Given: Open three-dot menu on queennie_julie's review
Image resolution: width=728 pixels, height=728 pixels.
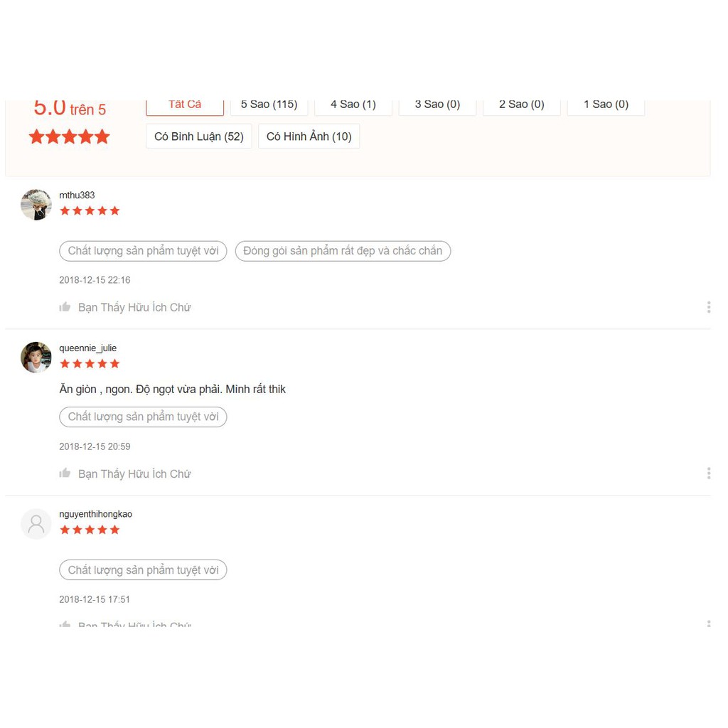Looking at the screenshot, I should tap(709, 473).
